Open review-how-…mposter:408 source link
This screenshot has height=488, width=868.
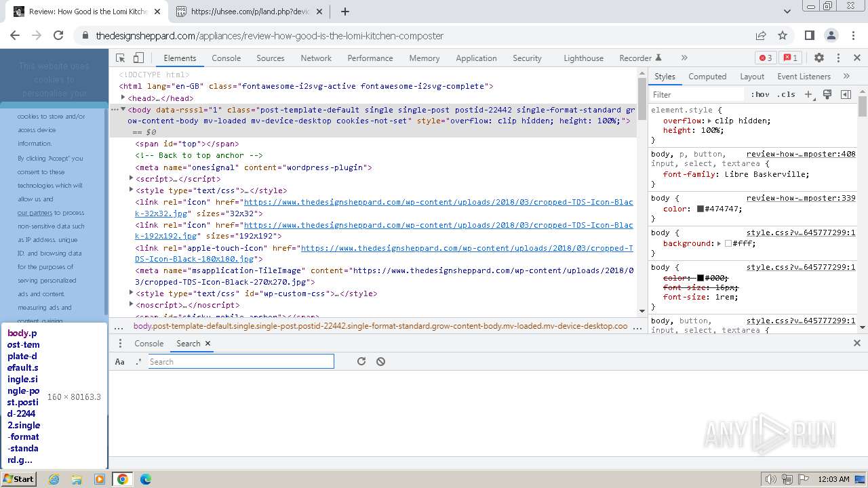pos(801,154)
